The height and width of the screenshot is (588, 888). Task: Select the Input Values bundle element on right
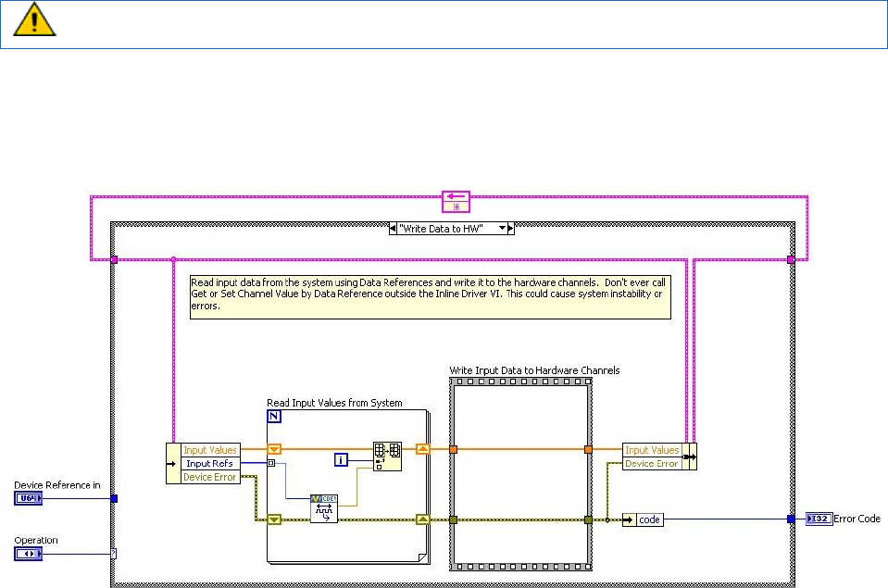[652, 450]
